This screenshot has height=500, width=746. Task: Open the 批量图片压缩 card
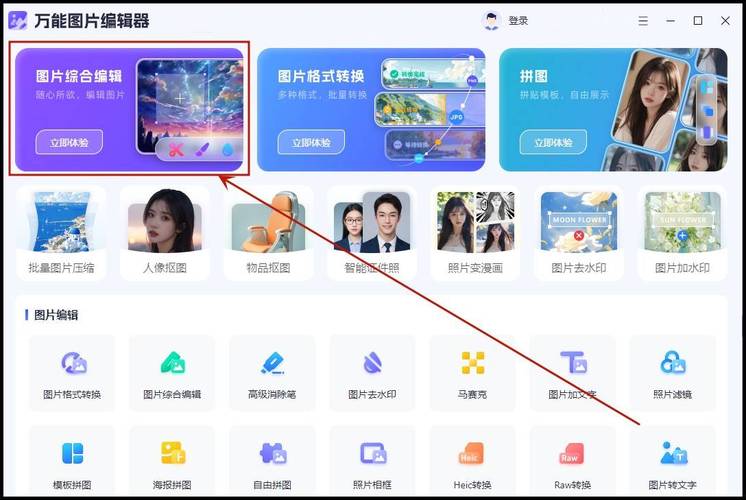[61, 233]
